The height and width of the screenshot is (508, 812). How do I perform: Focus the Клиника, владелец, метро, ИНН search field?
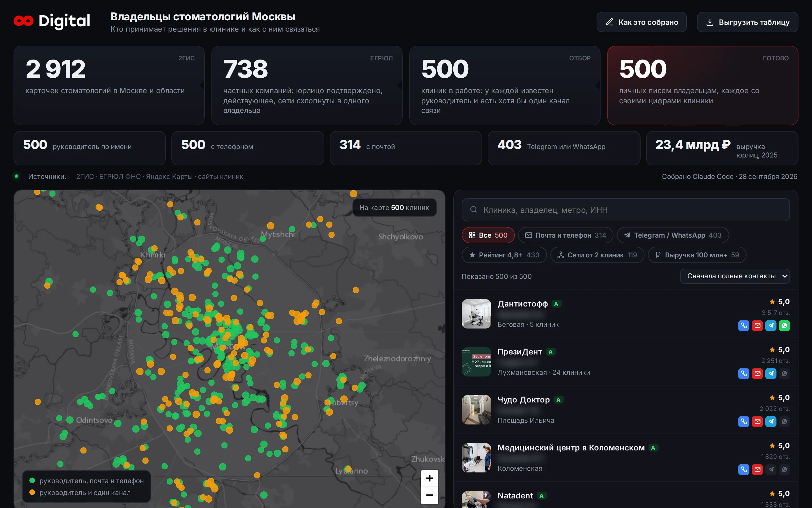click(x=625, y=210)
